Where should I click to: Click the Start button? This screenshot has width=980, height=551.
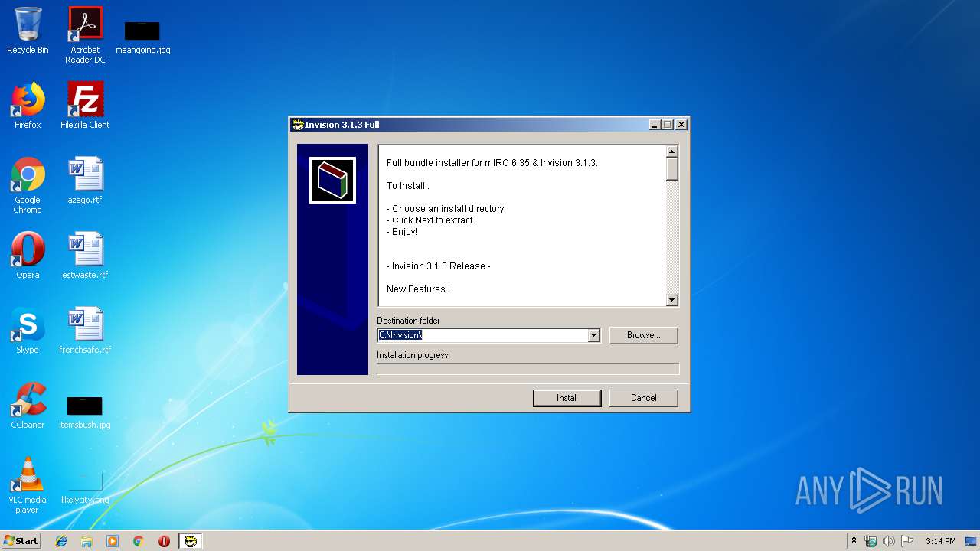tap(21, 541)
